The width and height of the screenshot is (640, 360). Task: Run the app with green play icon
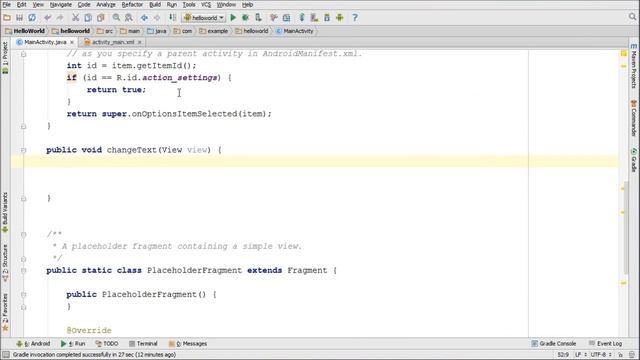pyautogui.click(x=233, y=18)
